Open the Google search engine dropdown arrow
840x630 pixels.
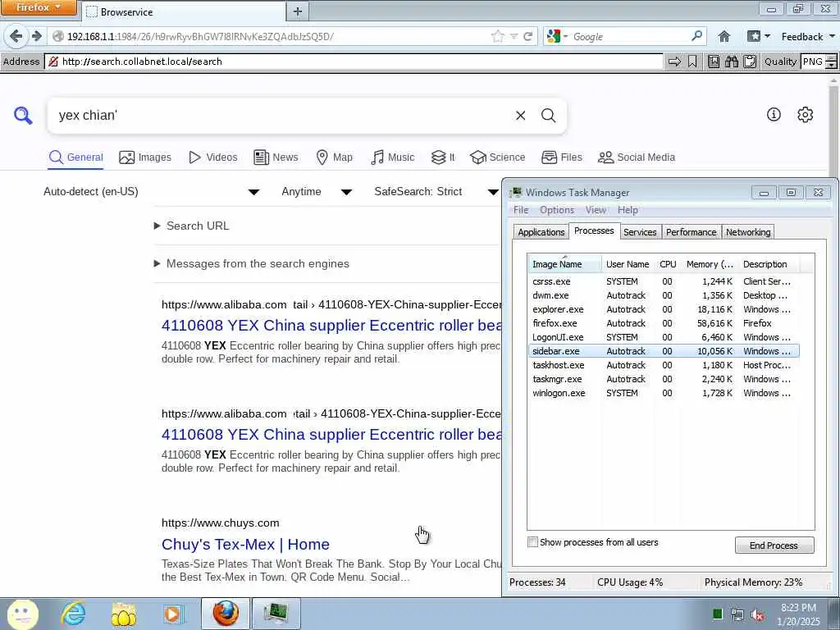tap(565, 36)
